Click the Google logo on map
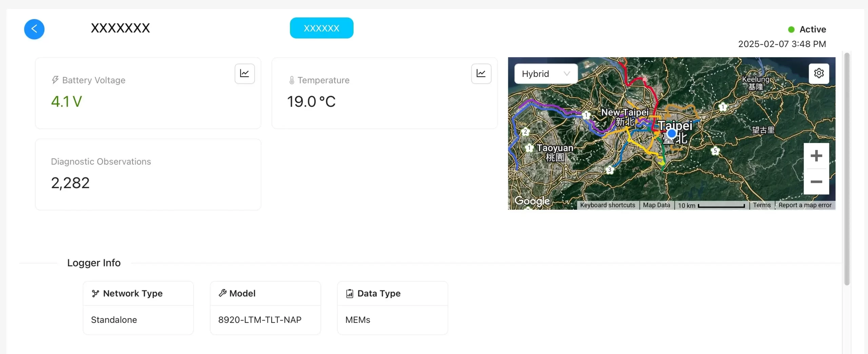 (x=532, y=201)
